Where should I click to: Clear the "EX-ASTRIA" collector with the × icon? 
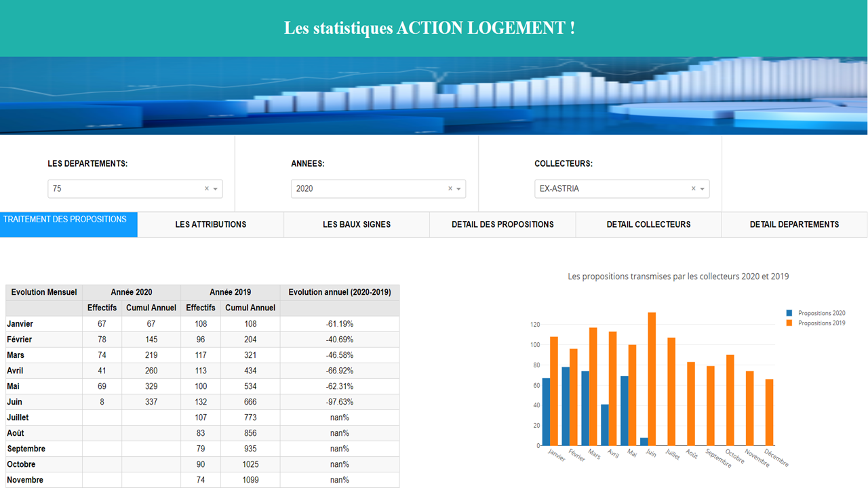point(692,188)
